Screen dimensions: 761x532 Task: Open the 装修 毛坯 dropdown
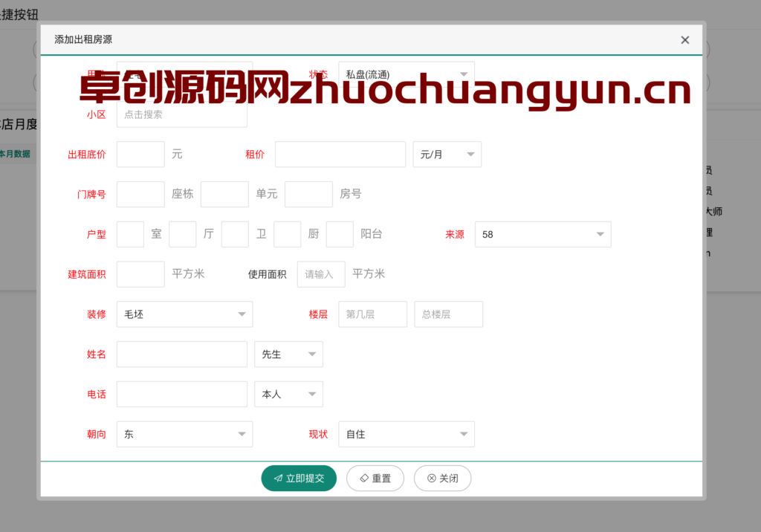coord(184,314)
